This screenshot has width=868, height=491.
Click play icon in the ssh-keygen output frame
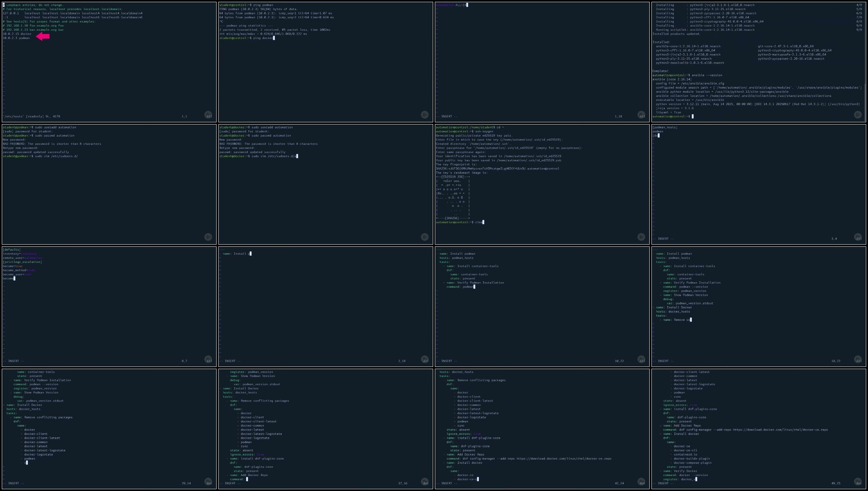pos(641,237)
